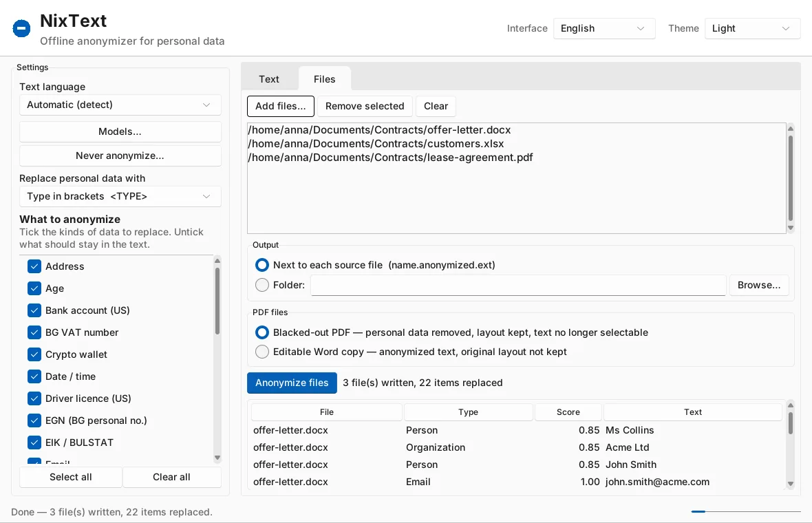Viewport: 812px width, 523px height.
Task: Click the progress bar in status bar
Action: click(x=746, y=511)
